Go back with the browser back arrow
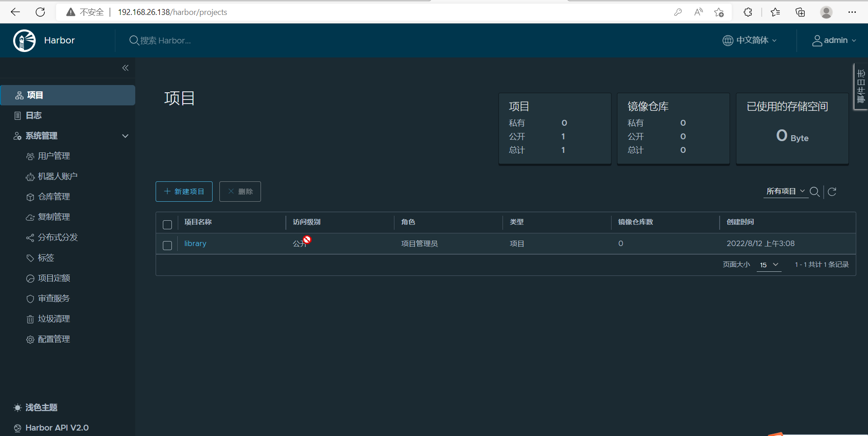This screenshot has height=436, width=868. click(x=15, y=12)
